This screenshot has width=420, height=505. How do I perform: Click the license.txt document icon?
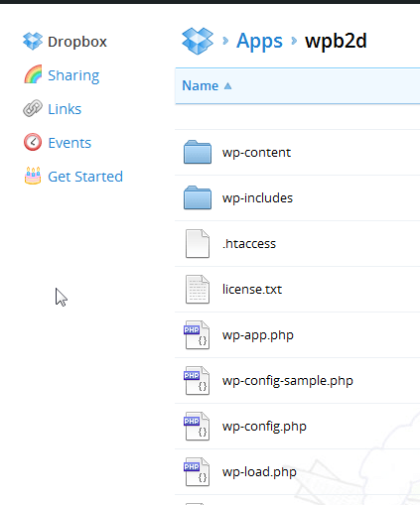click(198, 290)
